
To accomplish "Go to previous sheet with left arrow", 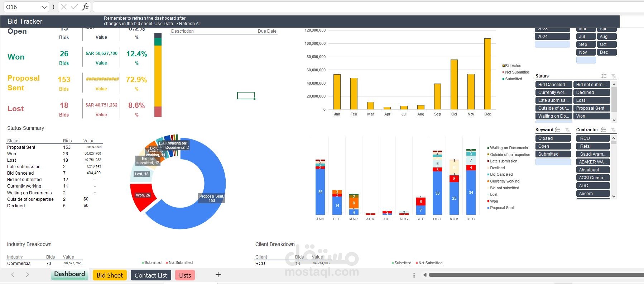I will (x=13, y=275).
